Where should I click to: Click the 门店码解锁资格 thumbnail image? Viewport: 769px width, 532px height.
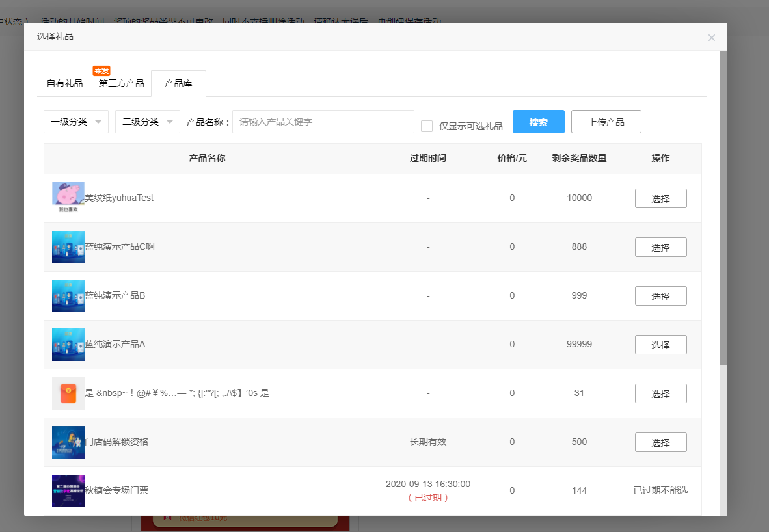point(68,442)
